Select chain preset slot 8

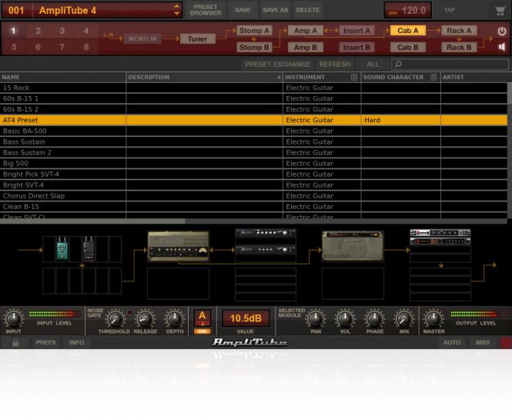(x=86, y=48)
